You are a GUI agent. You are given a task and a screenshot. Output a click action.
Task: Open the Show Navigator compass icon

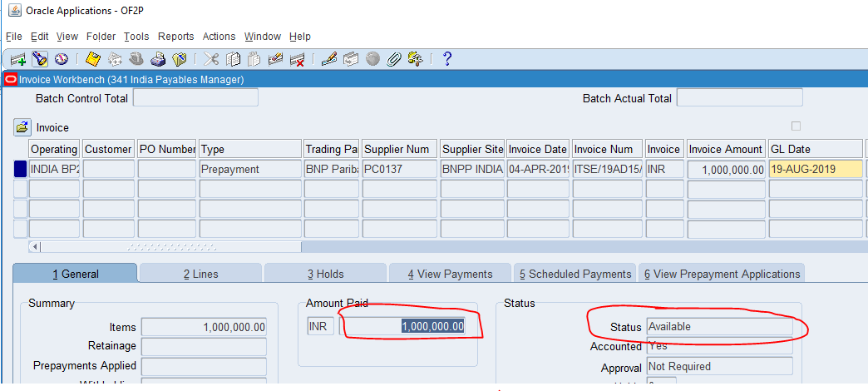(60, 59)
